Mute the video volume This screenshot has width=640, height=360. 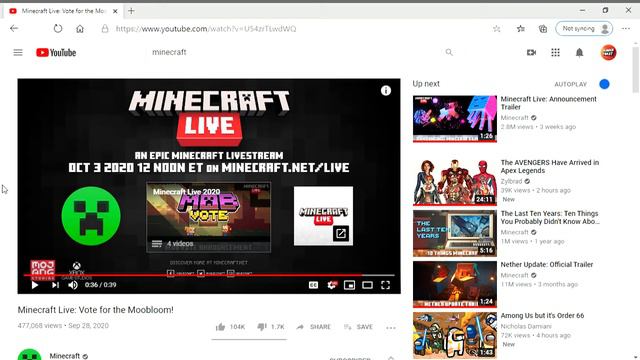73,285
